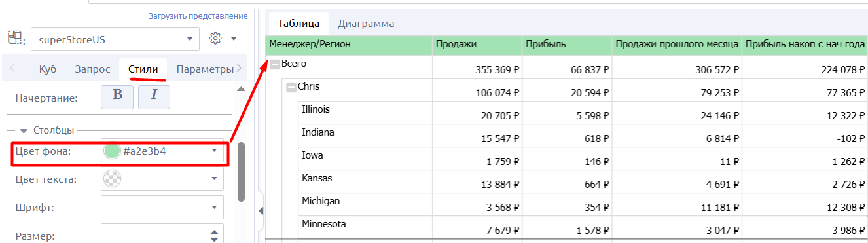Open the settings gear icon

[x=215, y=39]
